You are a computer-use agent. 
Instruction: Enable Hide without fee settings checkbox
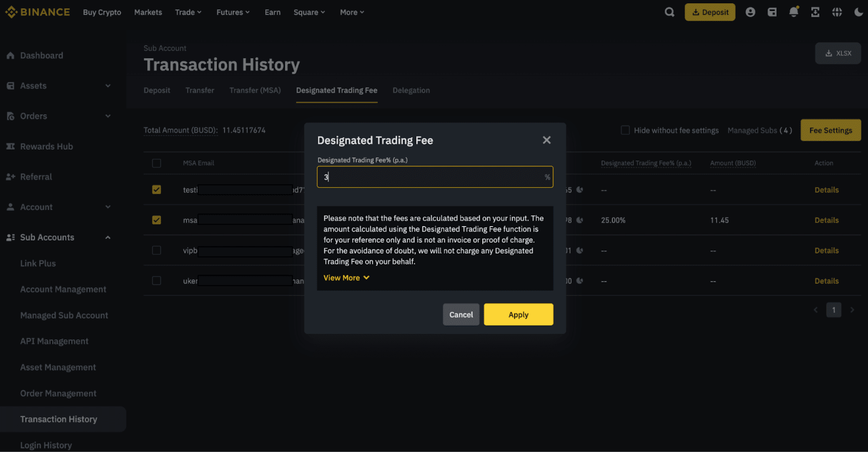point(626,130)
